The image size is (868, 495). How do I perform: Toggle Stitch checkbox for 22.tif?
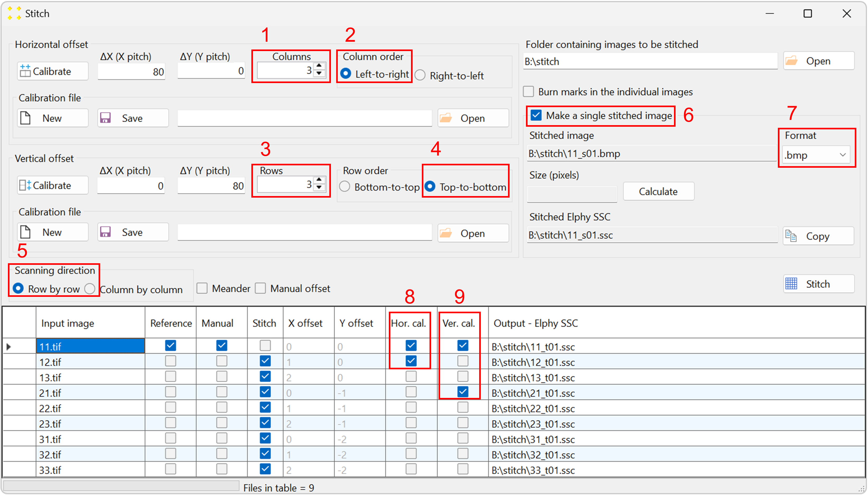pyautogui.click(x=265, y=407)
